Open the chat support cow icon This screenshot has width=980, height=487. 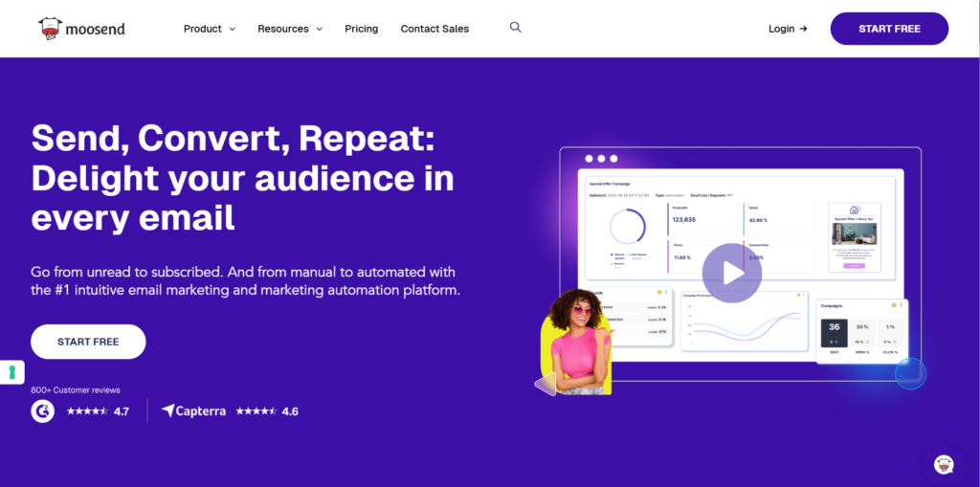coord(944,464)
